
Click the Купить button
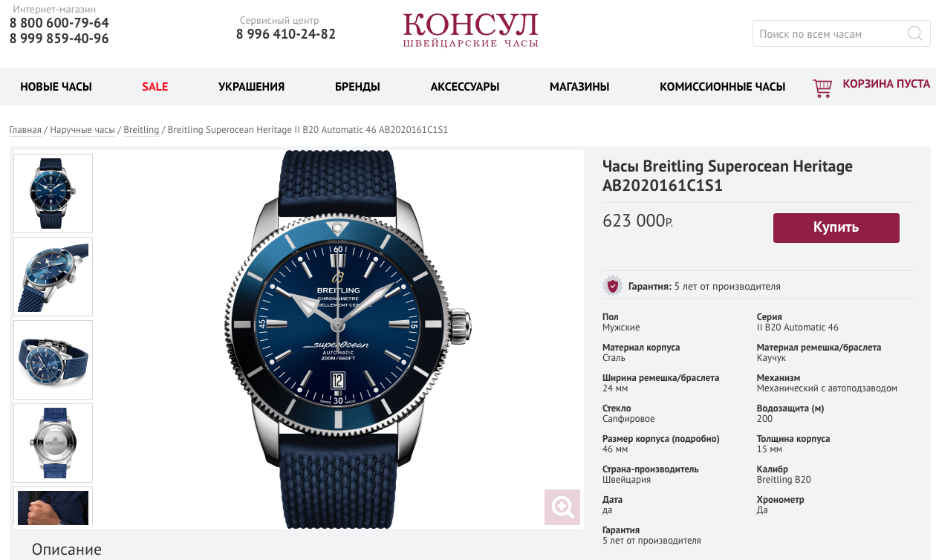(836, 227)
